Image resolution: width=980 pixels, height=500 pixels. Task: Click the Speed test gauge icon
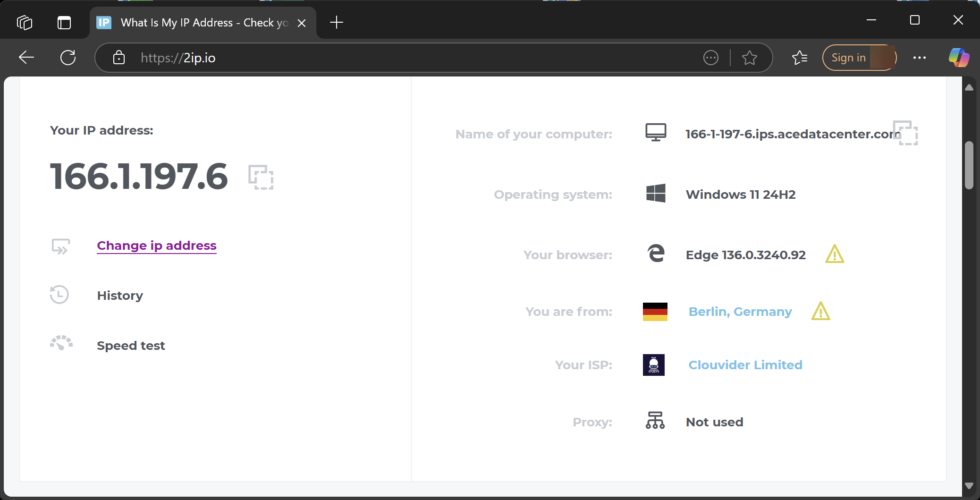(61, 343)
